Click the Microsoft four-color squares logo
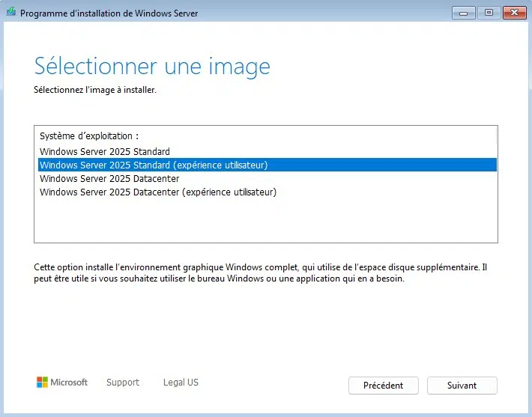Viewport: 532px width, 417px height. coord(43,383)
